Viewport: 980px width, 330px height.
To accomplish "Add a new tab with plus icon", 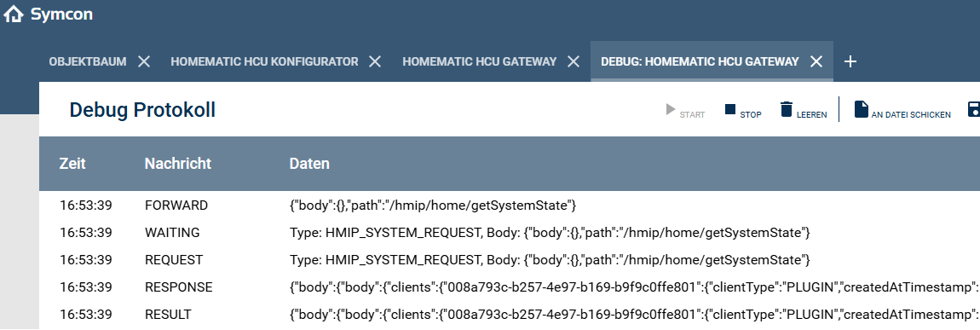I will pos(850,61).
